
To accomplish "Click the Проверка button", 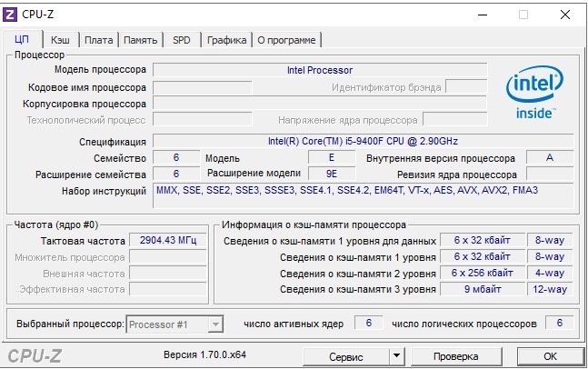I will (456, 356).
